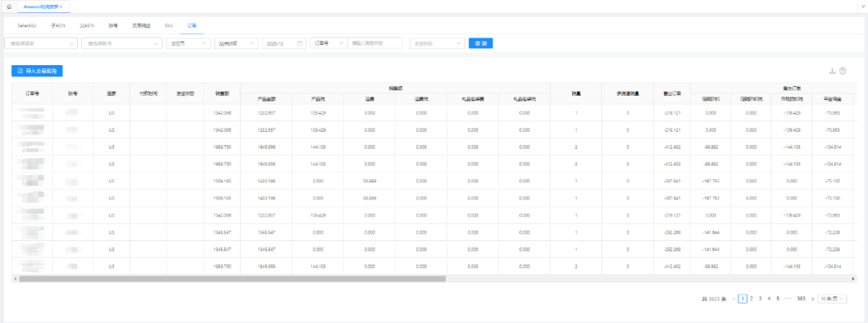Go to page 363 in pagination
Image resolution: width=868 pixels, height=323 pixels.
(800, 298)
